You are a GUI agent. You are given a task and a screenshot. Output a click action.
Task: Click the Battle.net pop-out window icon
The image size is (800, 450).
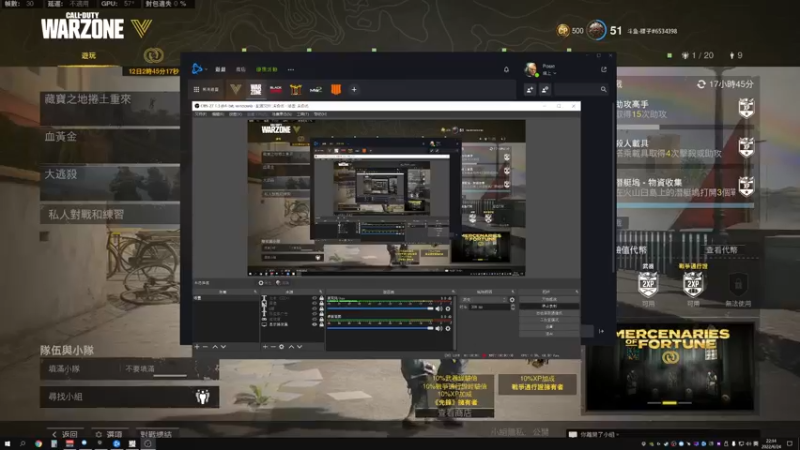tap(604, 69)
